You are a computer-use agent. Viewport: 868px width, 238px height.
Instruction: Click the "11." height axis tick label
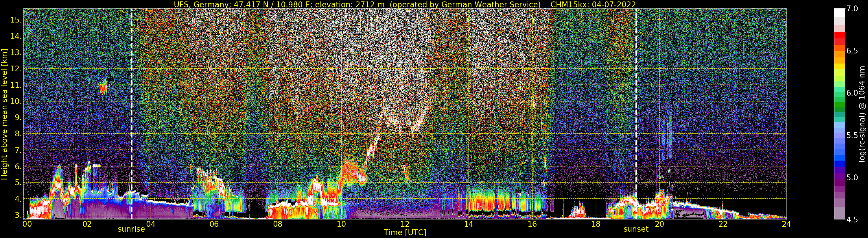16,85
